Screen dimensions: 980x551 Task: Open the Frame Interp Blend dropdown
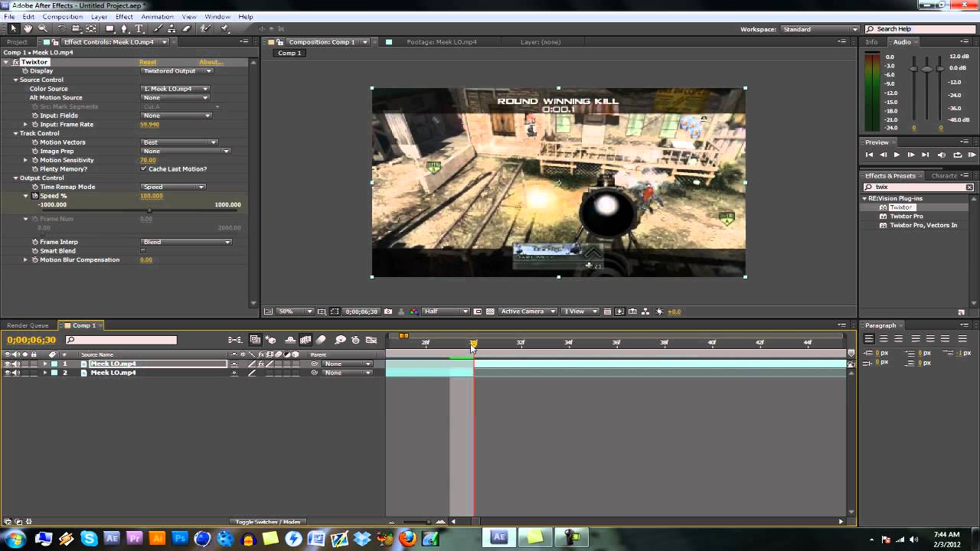click(186, 242)
